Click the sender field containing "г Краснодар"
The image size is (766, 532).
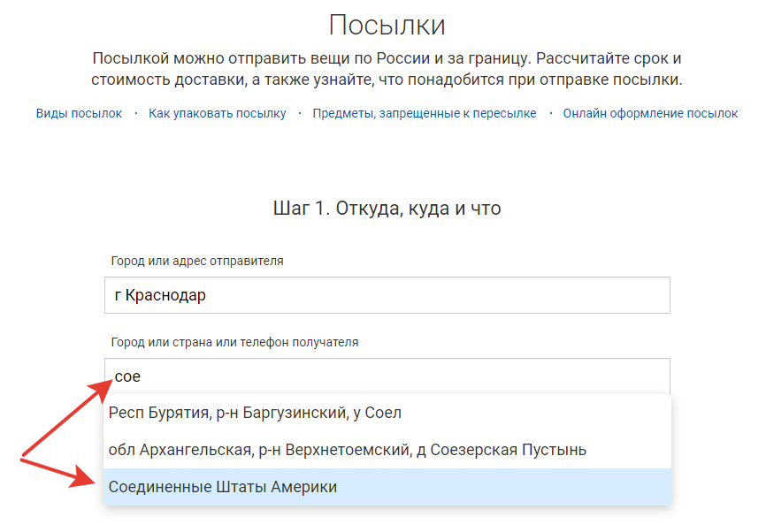tap(387, 295)
